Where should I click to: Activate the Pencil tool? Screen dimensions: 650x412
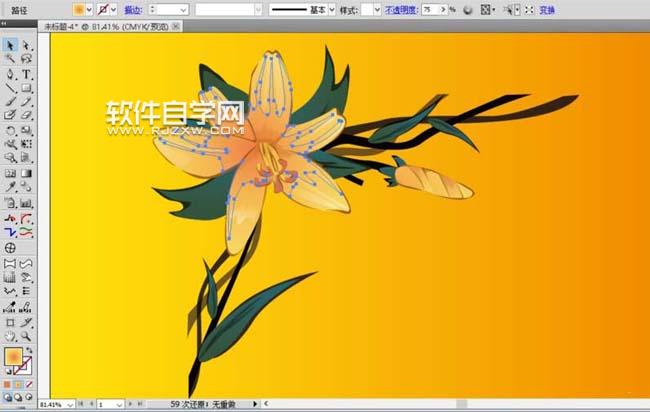point(26,102)
